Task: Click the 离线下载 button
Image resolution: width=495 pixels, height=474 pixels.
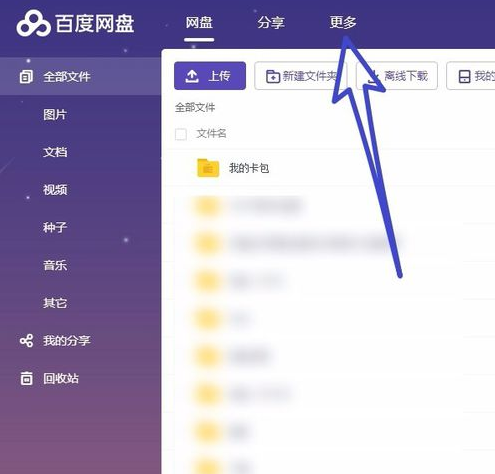Action: pyautogui.click(x=397, y=76)
